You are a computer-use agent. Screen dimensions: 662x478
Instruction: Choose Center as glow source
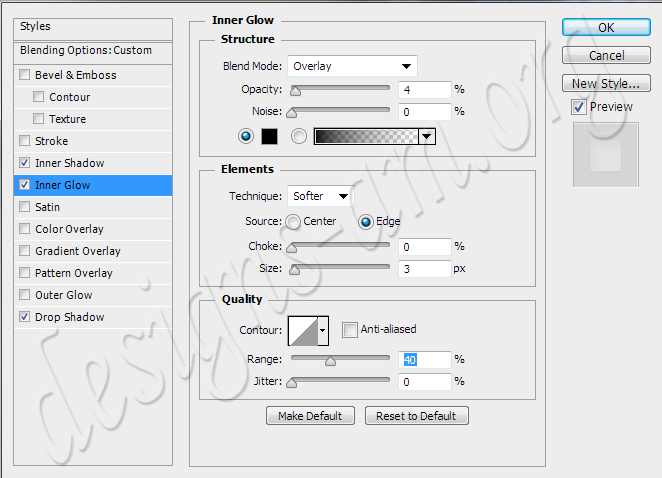coord(293,222)
